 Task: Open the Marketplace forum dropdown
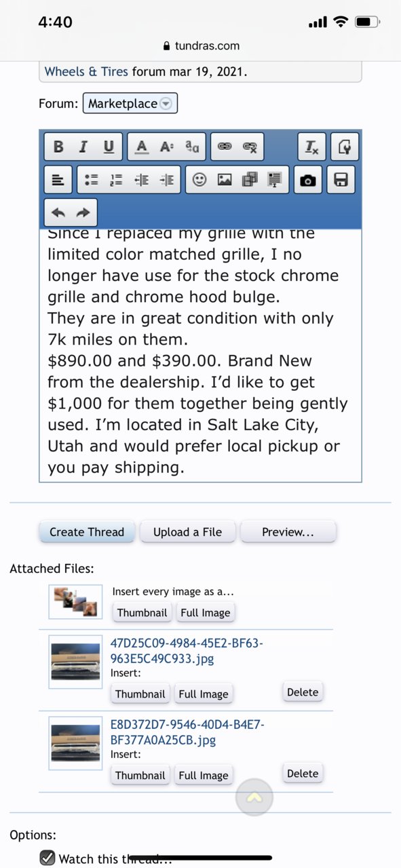[130, 104]
